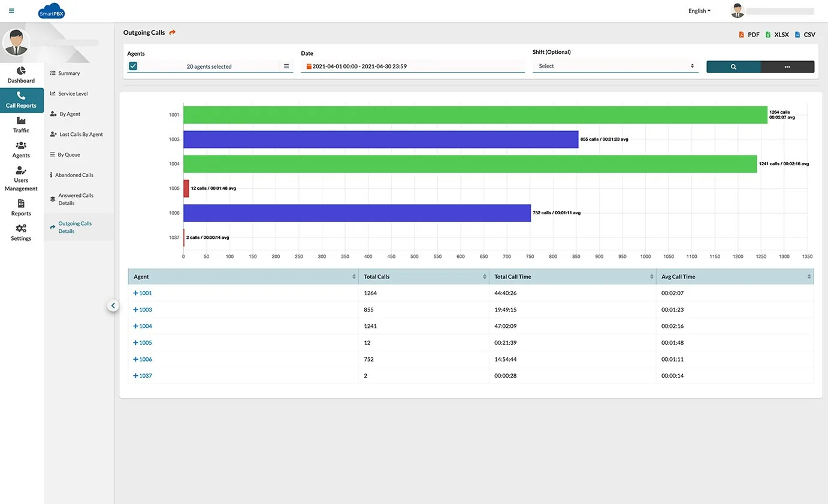828x504 pixels.
Task: Click the hamburger menu icon at top left
Action: click(11, 11)
